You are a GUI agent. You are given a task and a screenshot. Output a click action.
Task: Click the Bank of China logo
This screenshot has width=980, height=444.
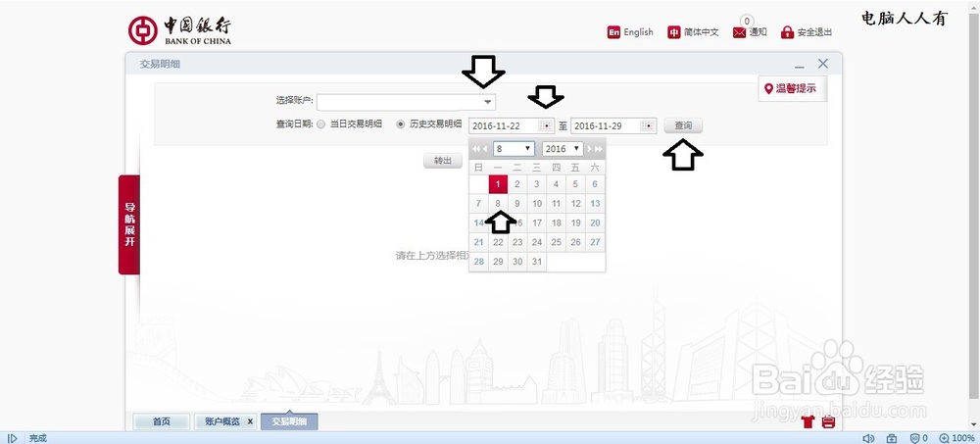(x=180, y=30)
